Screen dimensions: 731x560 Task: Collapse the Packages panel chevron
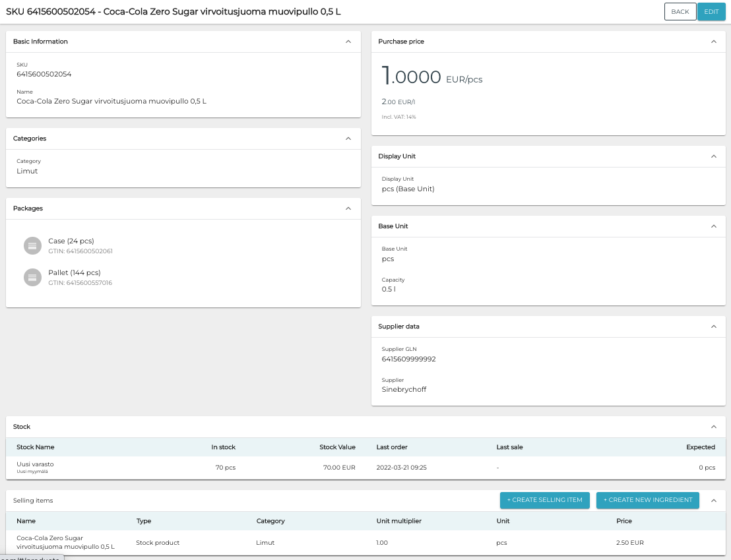click(348, 208)
